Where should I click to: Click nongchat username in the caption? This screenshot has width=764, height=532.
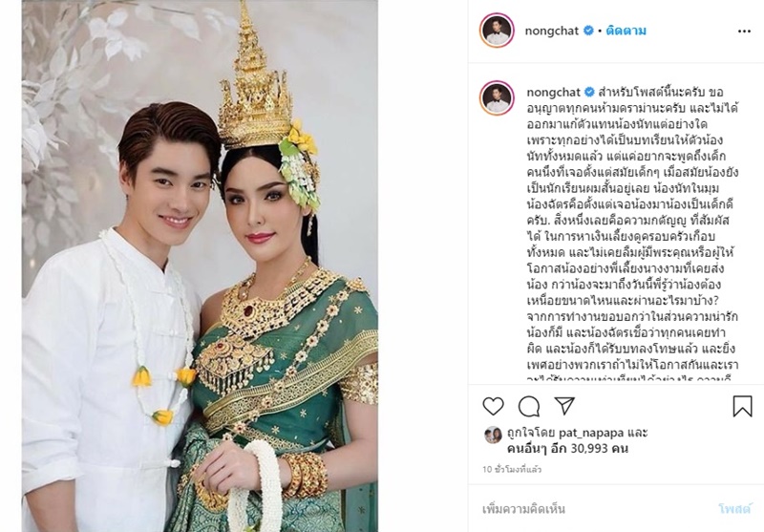(x=554, y=92)
